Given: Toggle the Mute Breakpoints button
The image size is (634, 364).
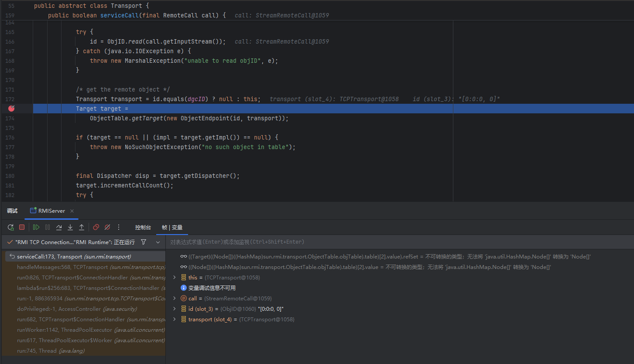Looking at the screenshot, I should point(107,227).
